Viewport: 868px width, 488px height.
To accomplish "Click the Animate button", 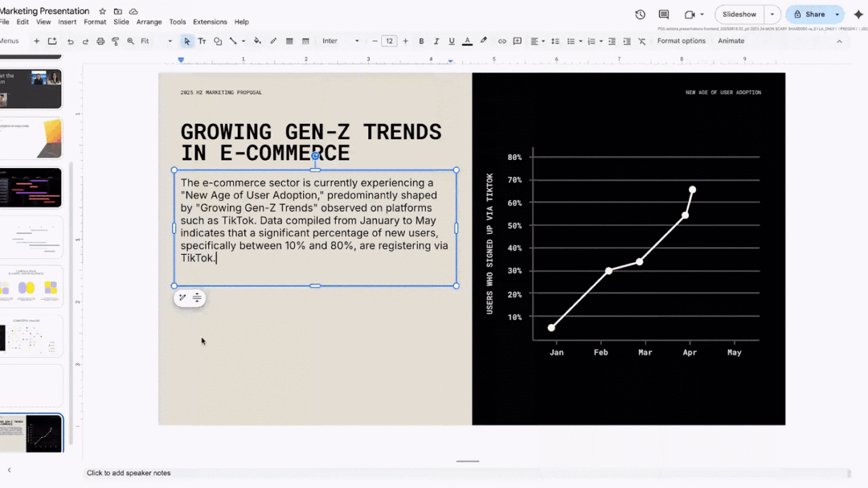I will click(731, 41).
